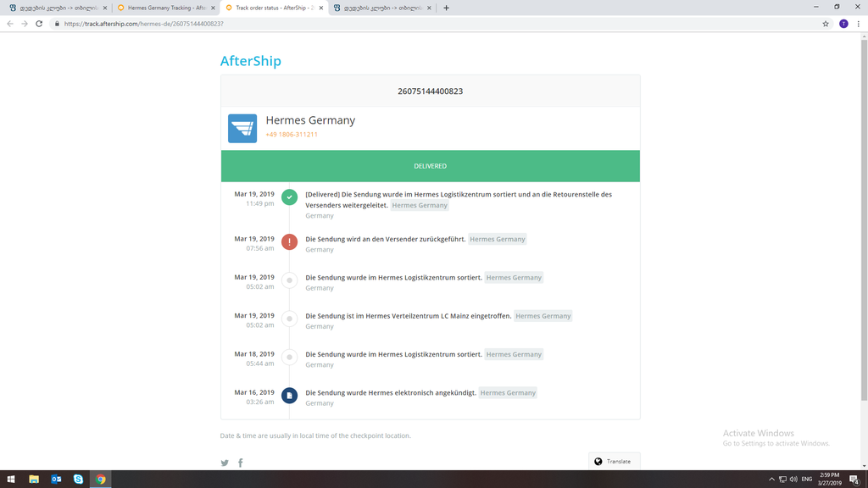The image size is (868, 488).
Task: Bookmark this page with star icon
Action: click(826, 24)
